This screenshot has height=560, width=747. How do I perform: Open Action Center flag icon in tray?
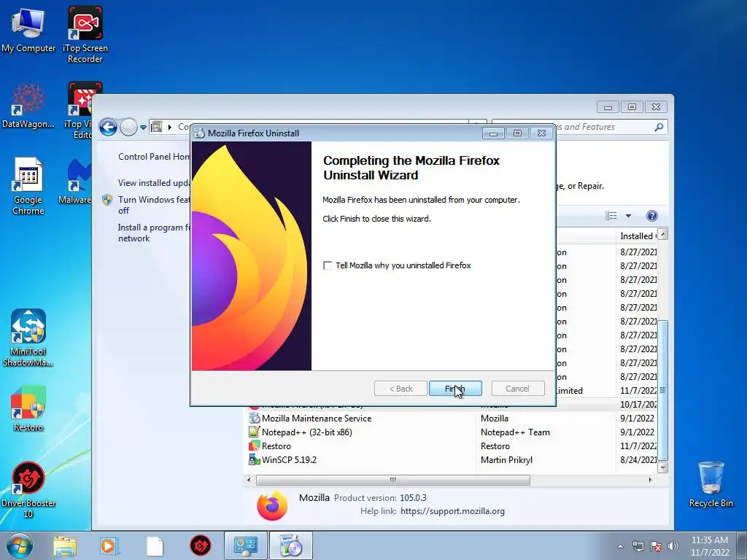point(656,546)
